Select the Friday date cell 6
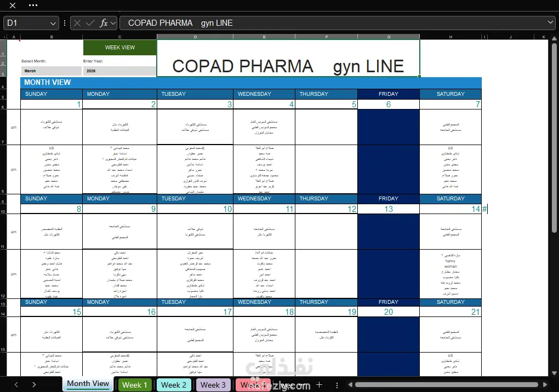Viewport: 559px width, 392px height. click(389, 105)
